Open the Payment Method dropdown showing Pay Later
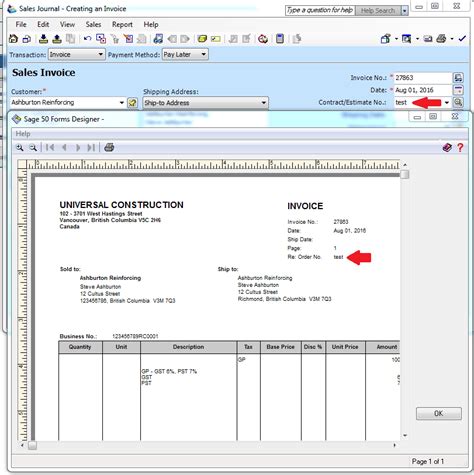The width and height of the screenshot is (474, 475). tap(185, 54)
